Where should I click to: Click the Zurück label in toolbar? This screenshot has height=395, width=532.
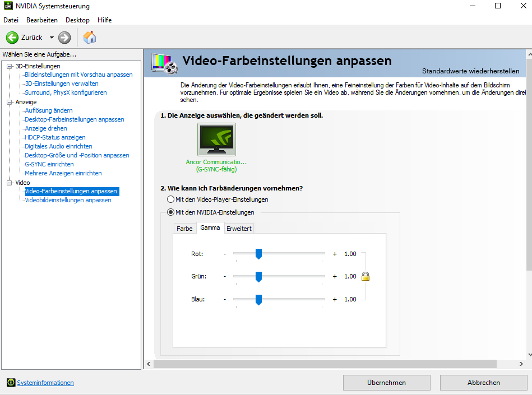point(31,38)
